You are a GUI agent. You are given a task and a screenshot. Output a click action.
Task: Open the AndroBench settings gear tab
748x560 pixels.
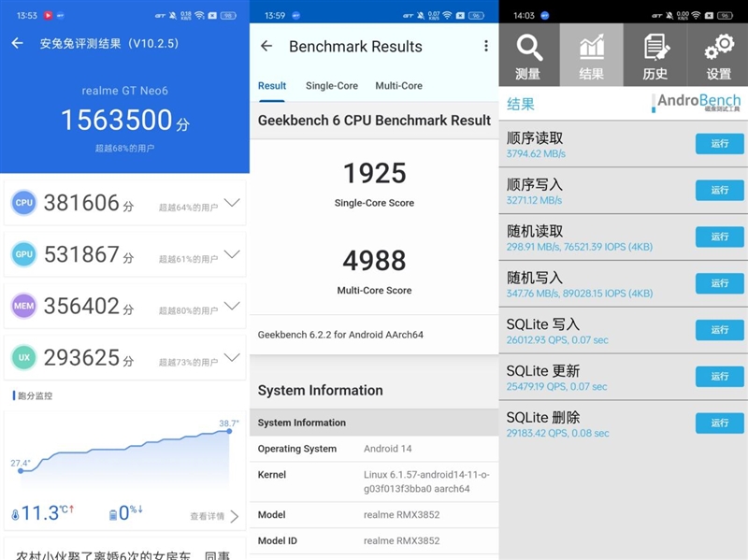point(717,55)
